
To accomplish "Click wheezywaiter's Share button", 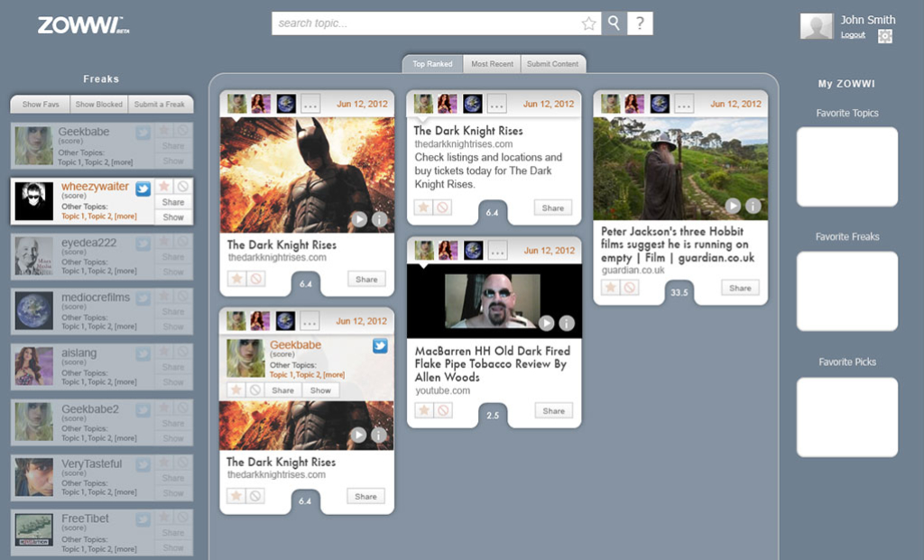I will (x=173, y=202).
